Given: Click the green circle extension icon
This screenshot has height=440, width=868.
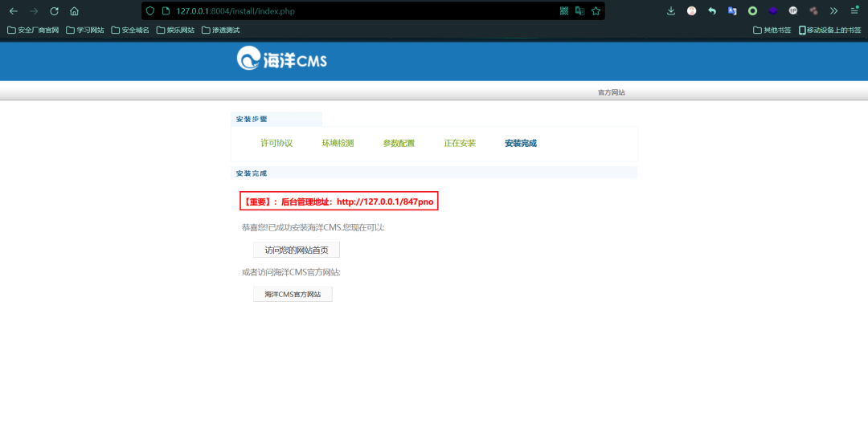Looking at the screenshot, I should tap(752, 10).
